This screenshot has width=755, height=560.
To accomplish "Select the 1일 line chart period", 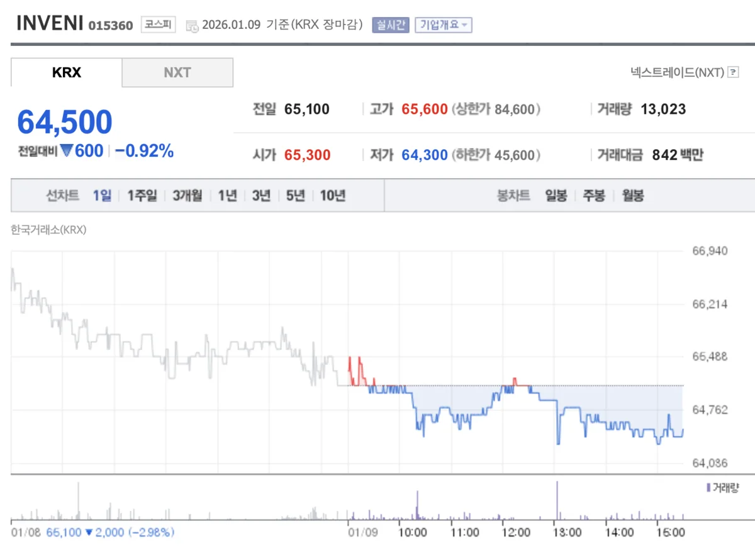I will pos(102,196).
